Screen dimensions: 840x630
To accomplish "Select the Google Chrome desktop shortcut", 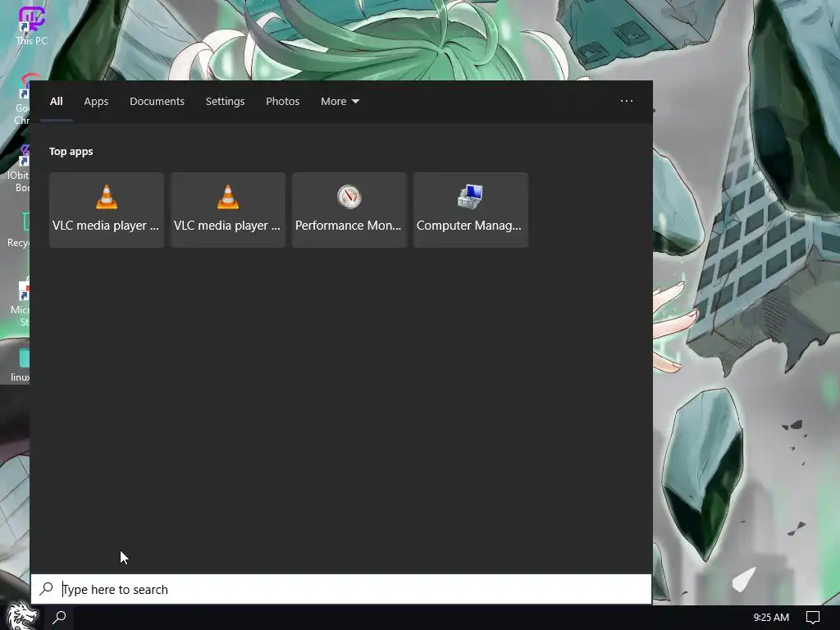I will point(21,100).
